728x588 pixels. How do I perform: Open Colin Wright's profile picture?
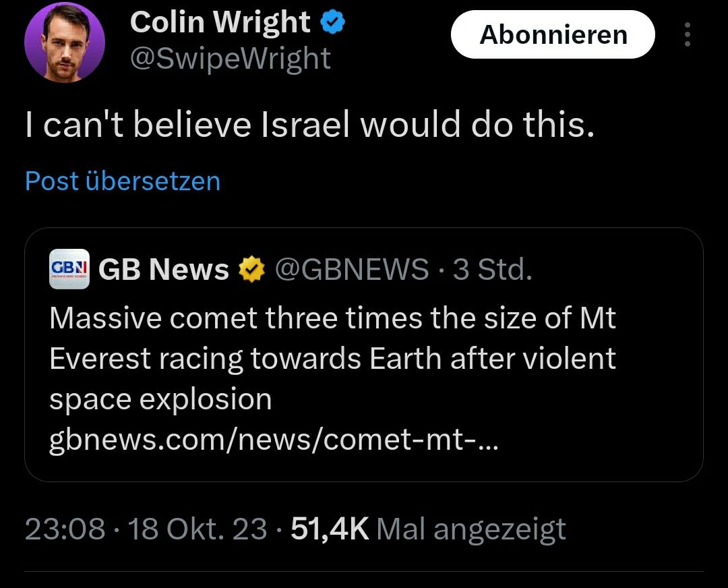tap(65, 42)
